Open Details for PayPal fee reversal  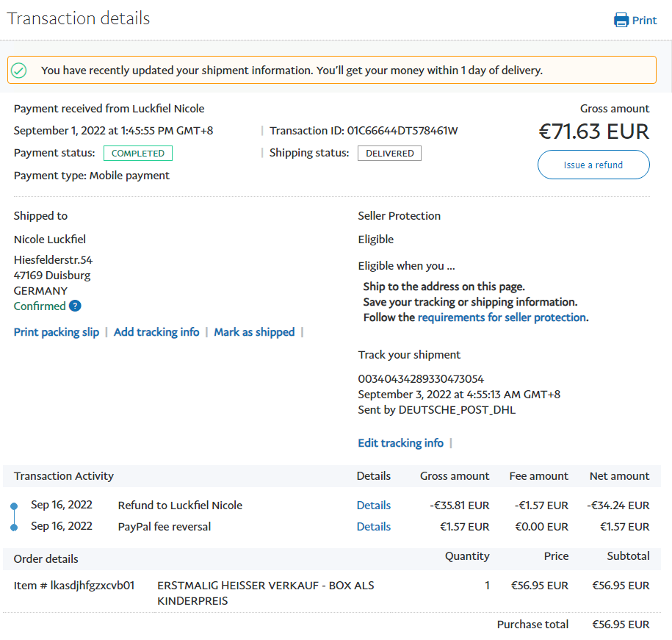click(373, 527)
